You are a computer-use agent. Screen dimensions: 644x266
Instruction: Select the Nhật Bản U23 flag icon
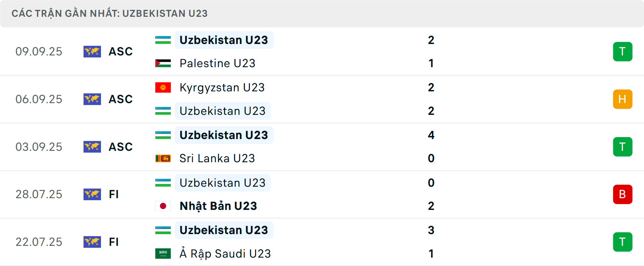coord(163,206)
